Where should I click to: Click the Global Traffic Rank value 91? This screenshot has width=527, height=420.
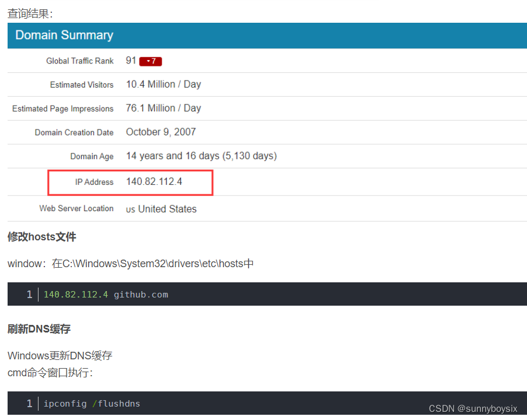tap(131, 60)
